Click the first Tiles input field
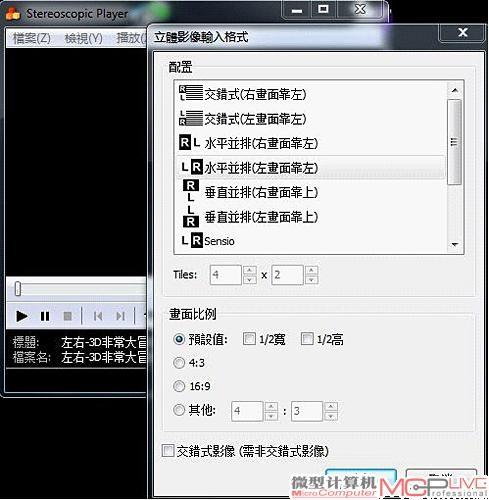This screenshot has height=500, width=489. click(x=226, y=275)
